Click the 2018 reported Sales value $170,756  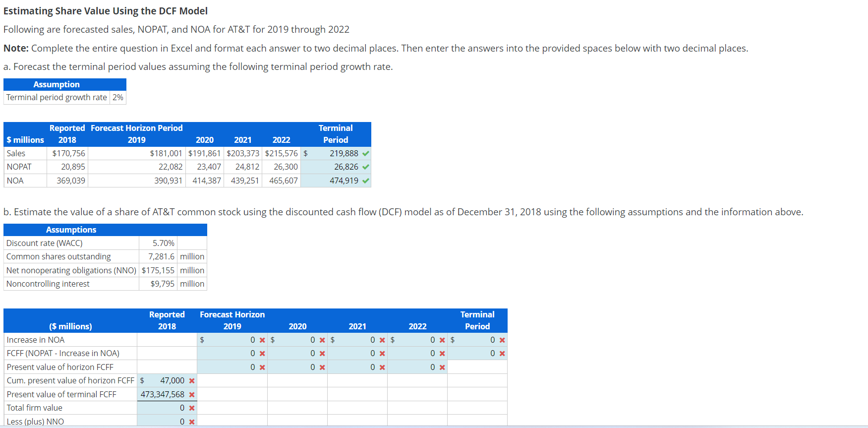[x=69, y=153]
